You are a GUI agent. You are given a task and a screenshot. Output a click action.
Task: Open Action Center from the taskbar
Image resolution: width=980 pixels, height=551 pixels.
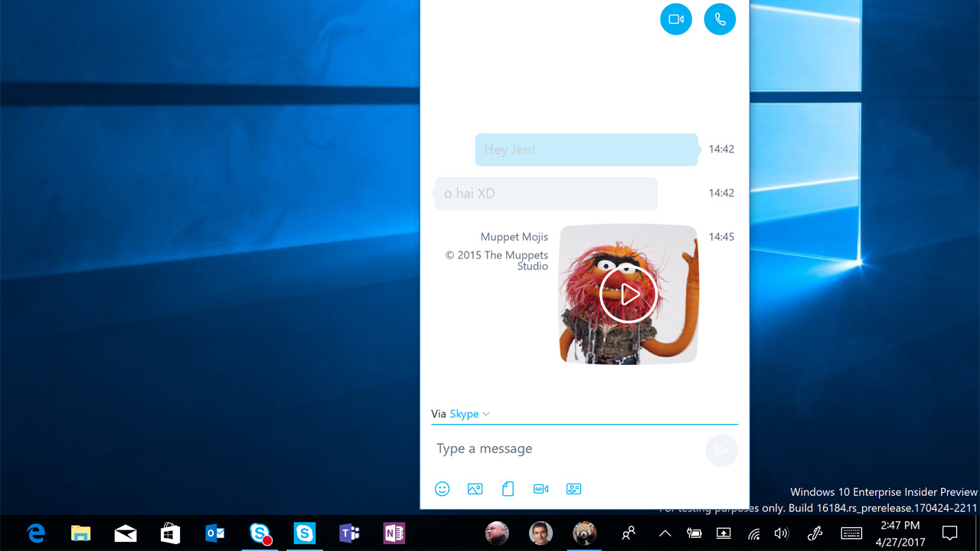coord(949,533)
